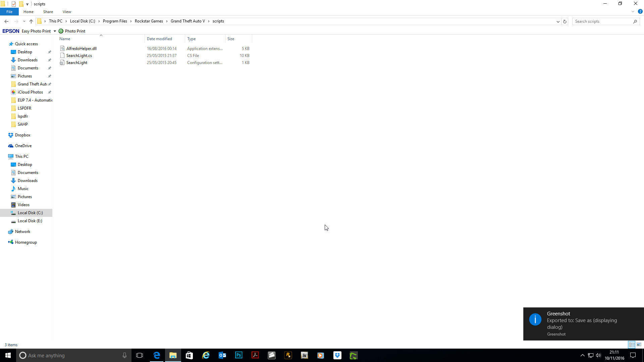
Task: Click the Back navigation arrow
Action: click(x=6, y=21)
